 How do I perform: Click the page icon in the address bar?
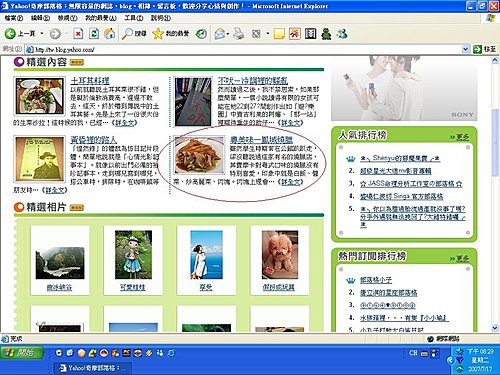point(30,50)
